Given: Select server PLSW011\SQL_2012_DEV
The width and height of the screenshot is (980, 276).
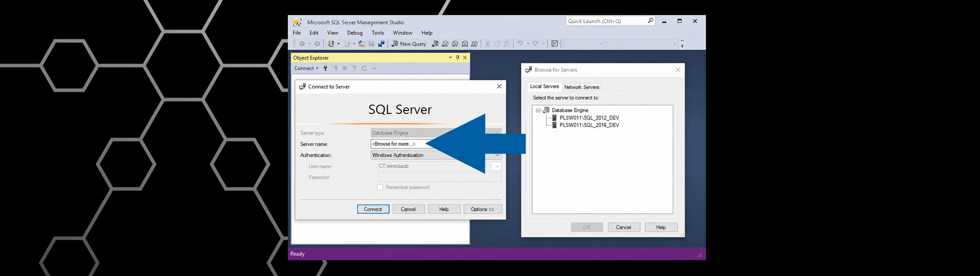Looking at the screenshot, I should 589,118.
